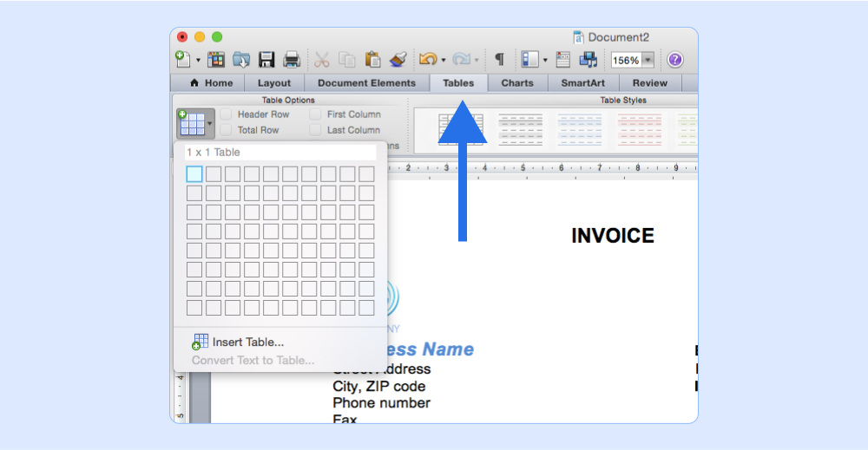Apply the gray banded table style
The width and height of the screenshot is (868, 450).
point(520,130)
